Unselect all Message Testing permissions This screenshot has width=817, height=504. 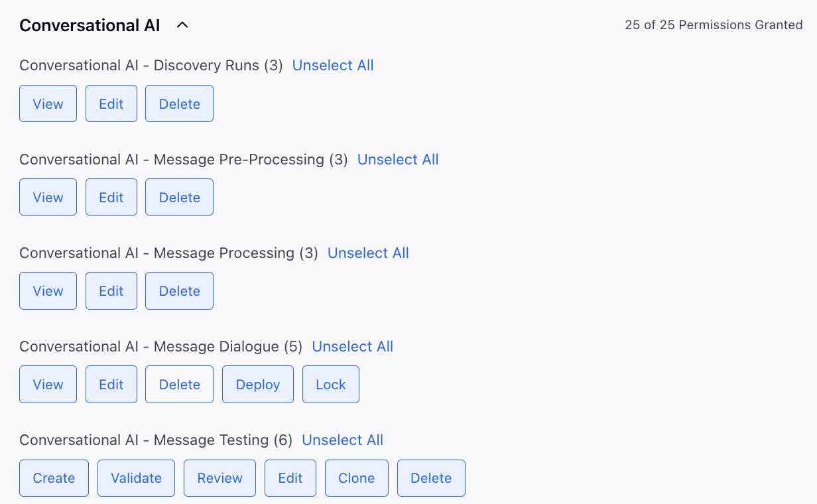[x=343, y=440]
